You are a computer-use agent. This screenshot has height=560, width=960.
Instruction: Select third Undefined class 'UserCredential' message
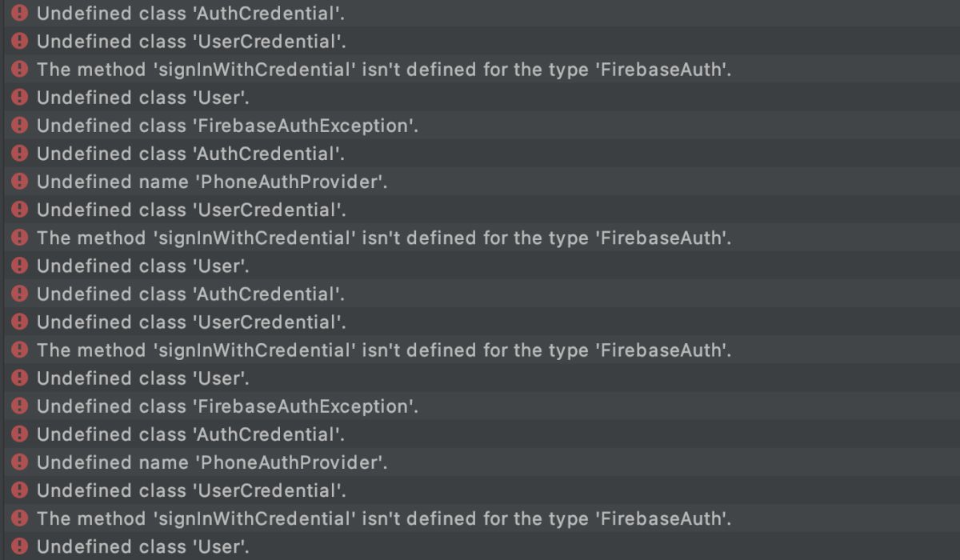coord(190,322)
